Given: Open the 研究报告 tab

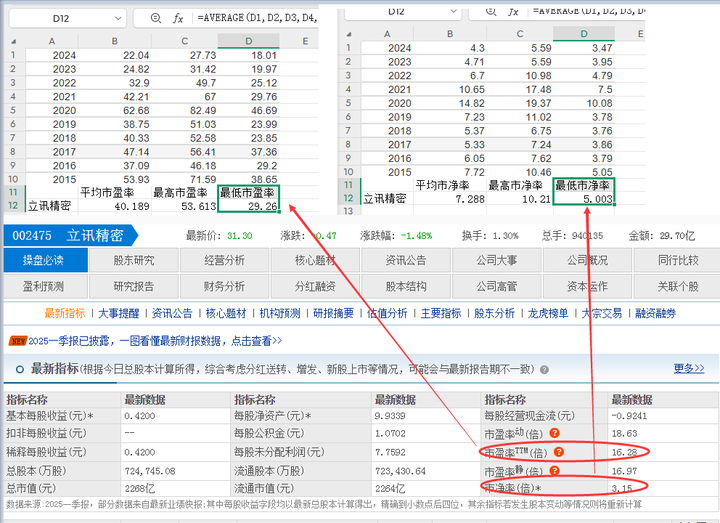Looking at the screenshot, I should click(134, 287).
